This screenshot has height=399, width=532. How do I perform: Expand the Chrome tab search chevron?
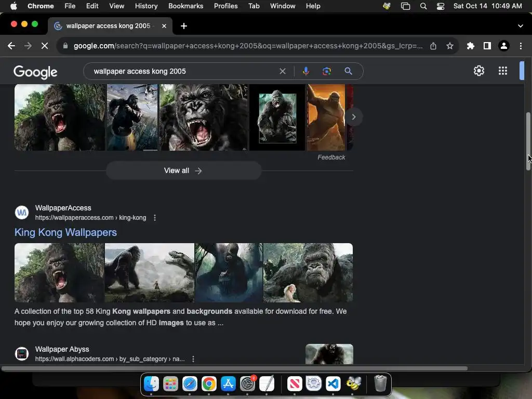521,26
